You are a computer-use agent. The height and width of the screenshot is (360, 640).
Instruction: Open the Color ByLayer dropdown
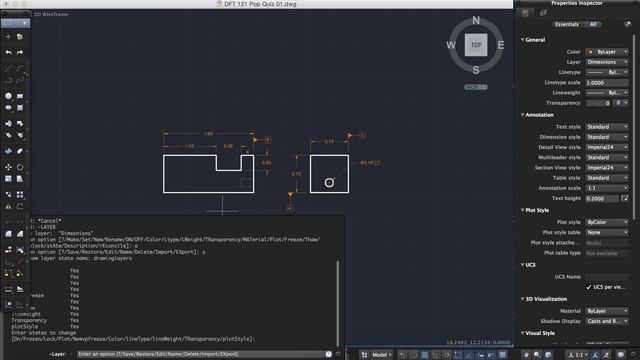tap(607, 52)
